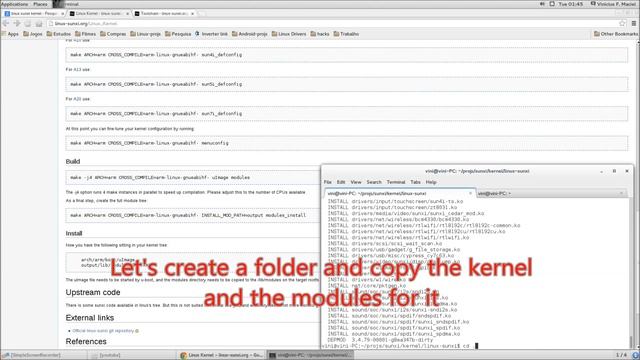Open the Vinicius F. Maciel user menu
Image resolution: width=640 pixels, height=360 pixels.
click(x=613, y=4)
